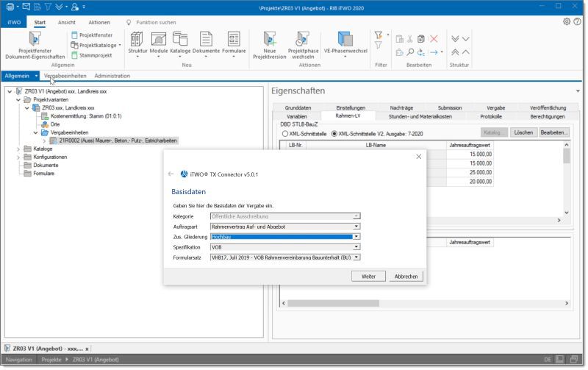Image resolution: width=588 pixels, height=370 pixels.
Task: Click the scroll right arrow of lower table
Action: (x=566, y=303)
